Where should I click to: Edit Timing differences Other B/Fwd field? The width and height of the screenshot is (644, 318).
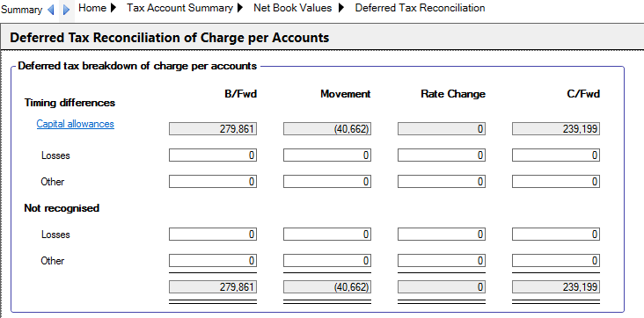point(213,181)
